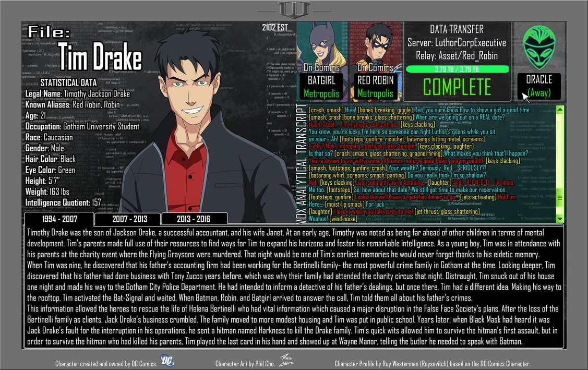The width and height of the screenshot is (588, 370).
Task: Click transcript line 'Woohoo! [wind noise]'
Action: point(333,219)
